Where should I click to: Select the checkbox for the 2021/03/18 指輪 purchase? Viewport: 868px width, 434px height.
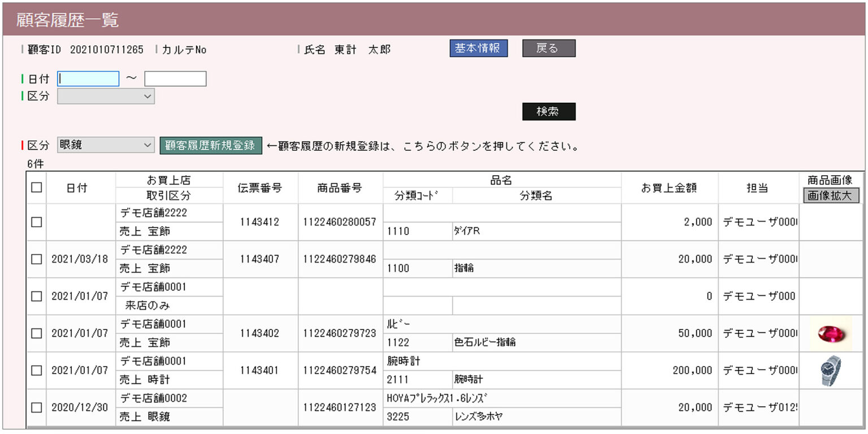pyautogui.click(x=36, y=259)
